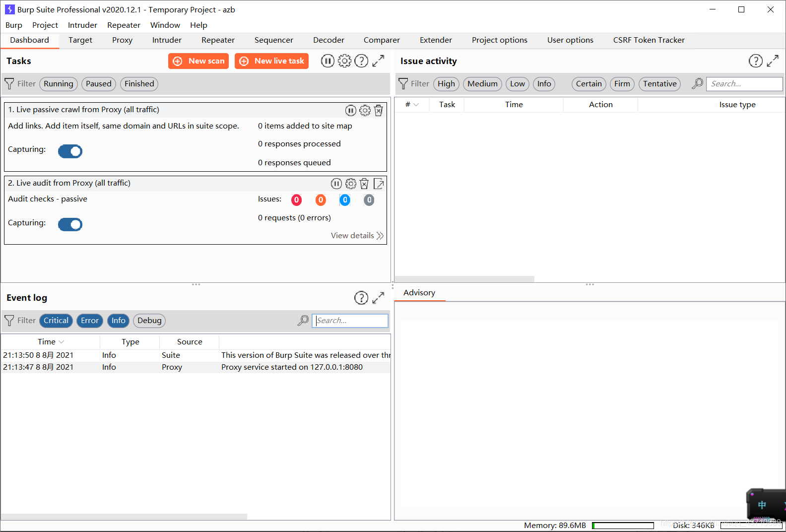Toggle the Debug event log filter
This screenshot has width=786, height=532.
149,321
